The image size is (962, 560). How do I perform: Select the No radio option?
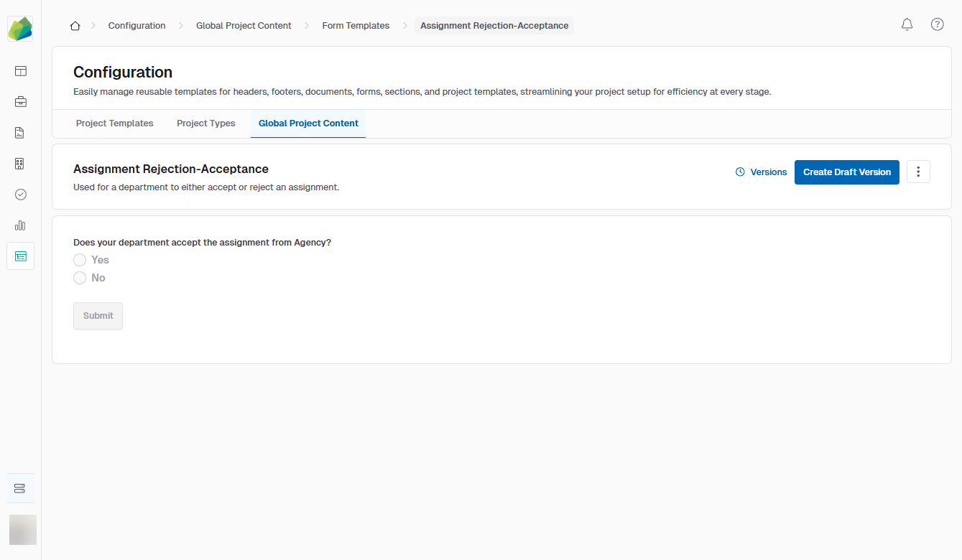[x=80, y=278]
